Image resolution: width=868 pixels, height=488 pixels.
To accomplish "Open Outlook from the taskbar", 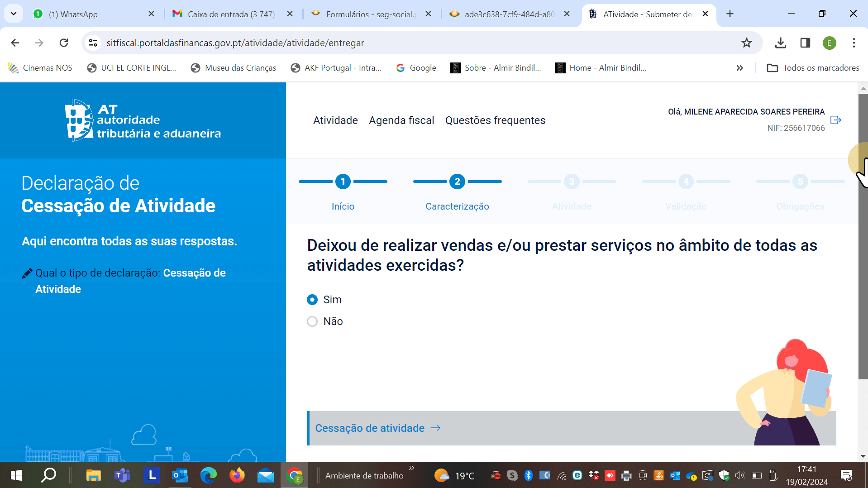I will coord(180,475).
